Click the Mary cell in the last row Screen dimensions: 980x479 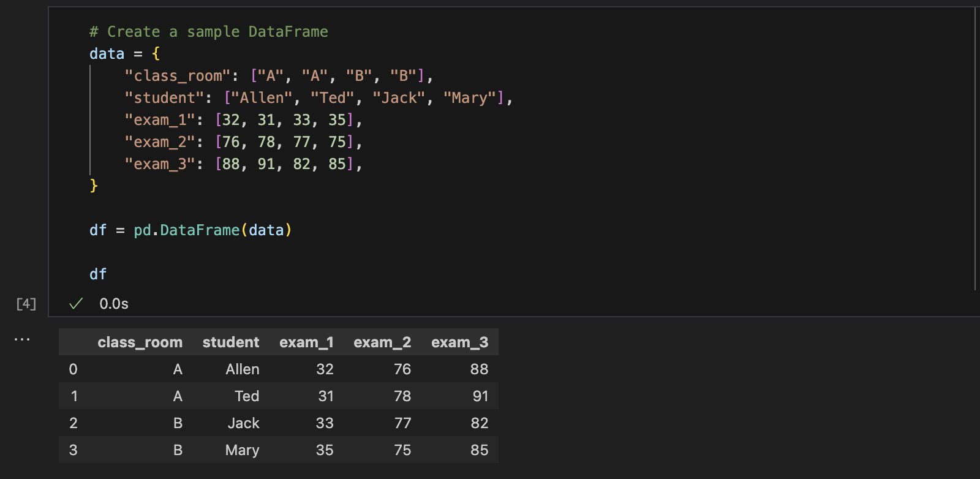(x=242, y=450)
